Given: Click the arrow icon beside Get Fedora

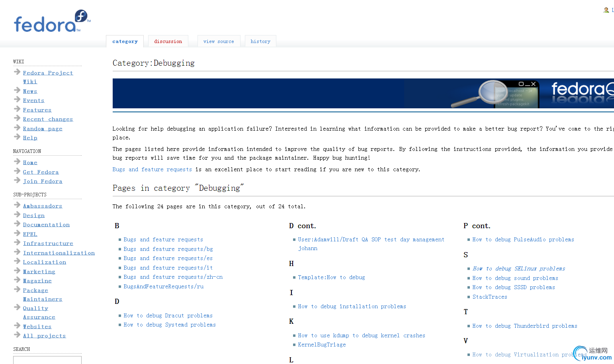Looking at the screenshot, I should point(17,171).
